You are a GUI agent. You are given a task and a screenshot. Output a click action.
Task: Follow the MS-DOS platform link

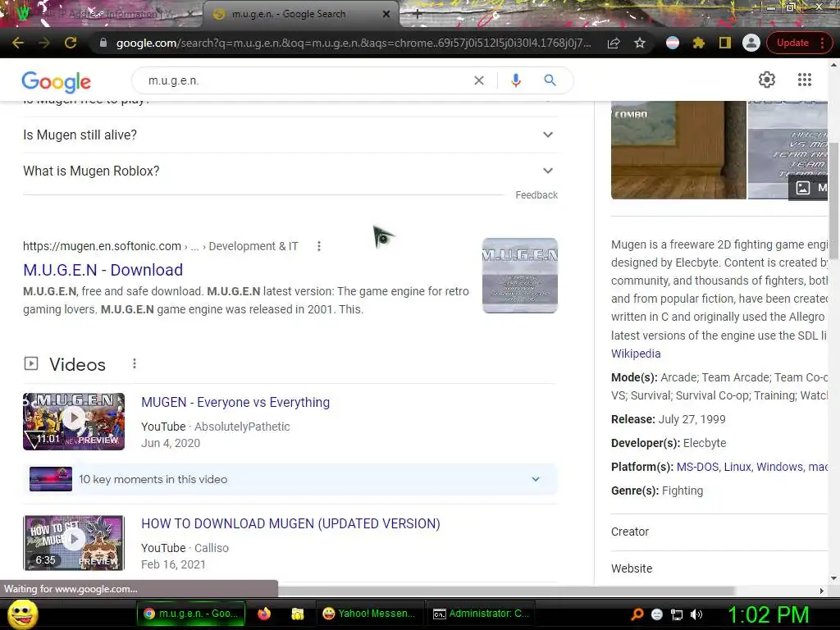(697, 467)
